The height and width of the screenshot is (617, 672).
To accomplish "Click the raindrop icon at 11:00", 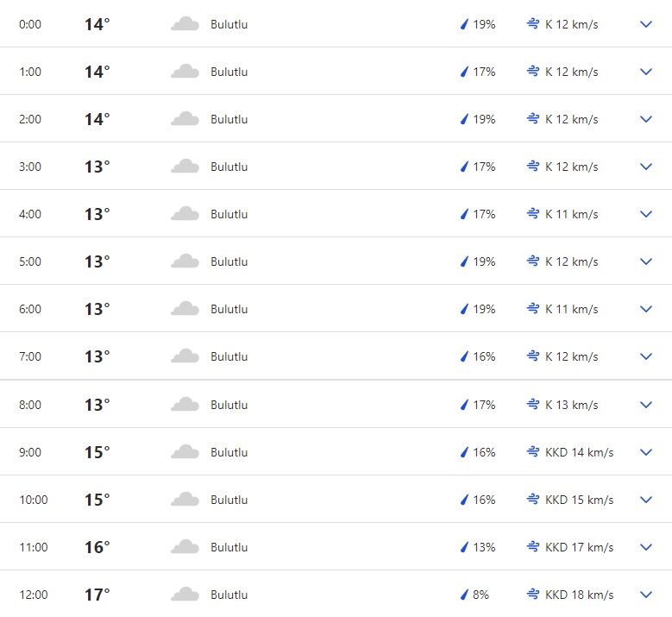I will click(x=464, y=547).
